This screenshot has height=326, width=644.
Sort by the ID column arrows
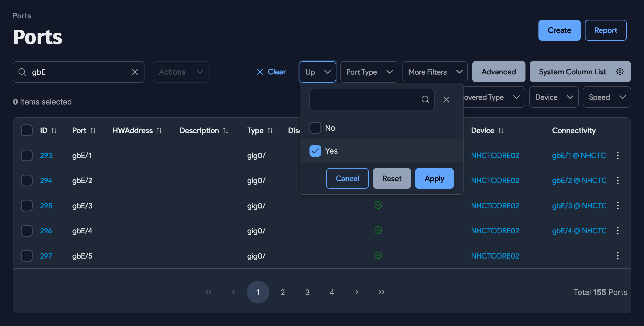(x=54, y=130)
